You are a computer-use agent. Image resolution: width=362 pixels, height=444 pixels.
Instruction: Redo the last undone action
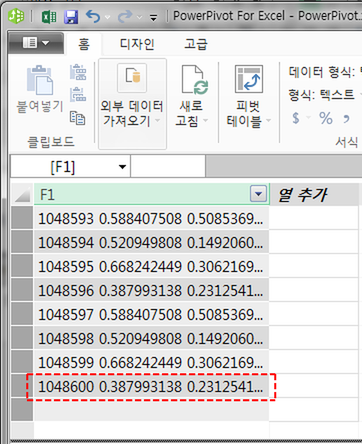[x=125, y=16]
